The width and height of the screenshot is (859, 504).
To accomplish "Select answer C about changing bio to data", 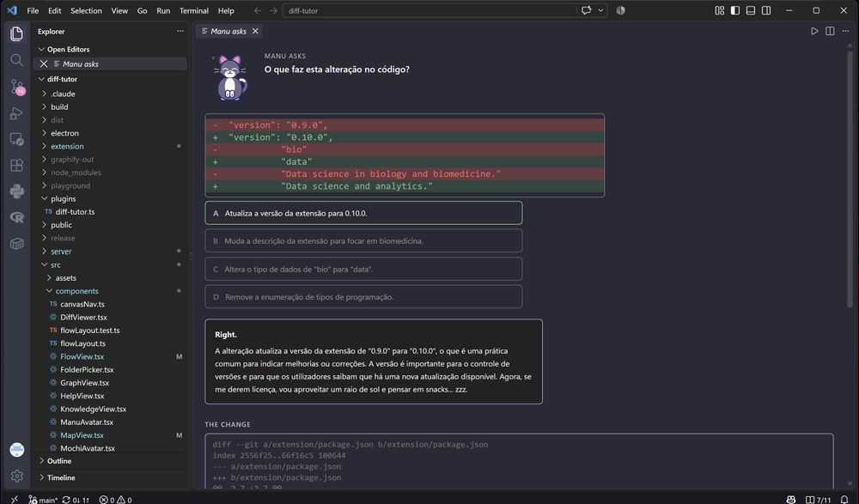I will [363, 269].
